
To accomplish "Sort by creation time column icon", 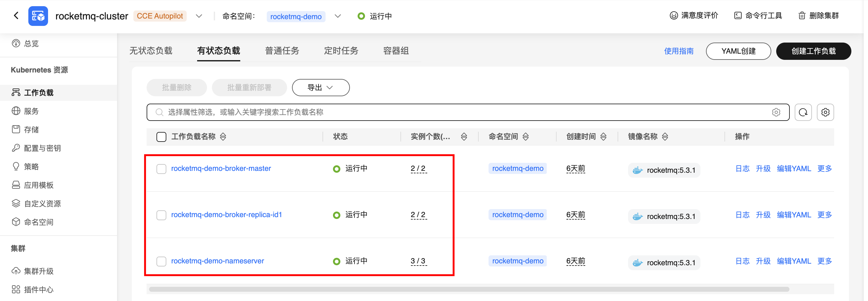I will click(x=603, y=137).
